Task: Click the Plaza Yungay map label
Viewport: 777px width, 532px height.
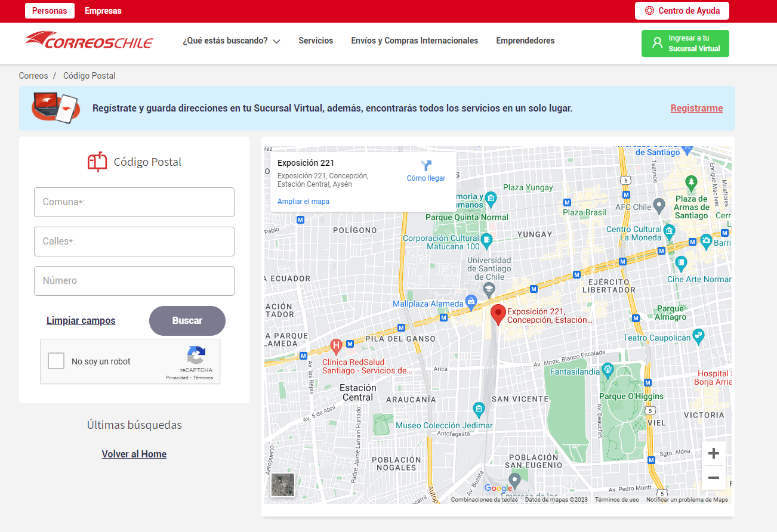Action: tap(528, 187)
